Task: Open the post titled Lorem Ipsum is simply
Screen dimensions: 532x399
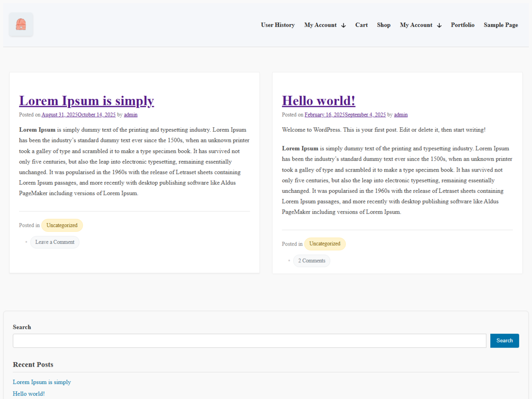Action: click(x=86, y=101)
